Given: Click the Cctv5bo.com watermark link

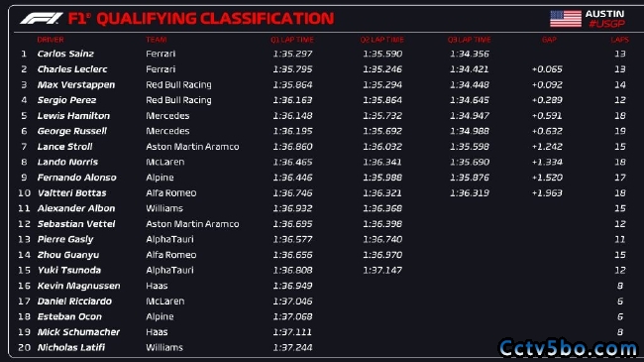Looking at the screenshot, I should [568, 348].
